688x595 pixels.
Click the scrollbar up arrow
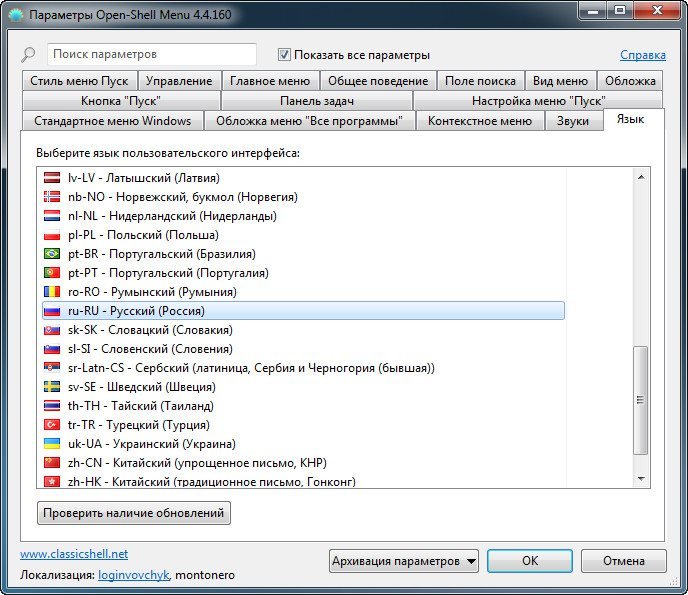(x=641, y=177)
